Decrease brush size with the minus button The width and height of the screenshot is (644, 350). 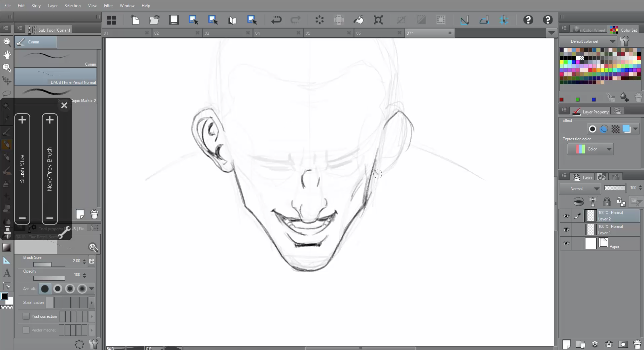[x=22, y=218]
